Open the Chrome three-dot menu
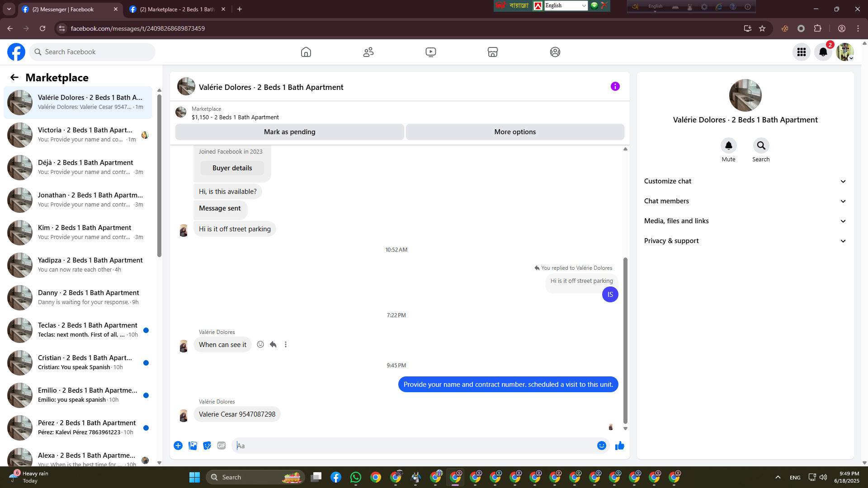 click(x=858, y=28)
